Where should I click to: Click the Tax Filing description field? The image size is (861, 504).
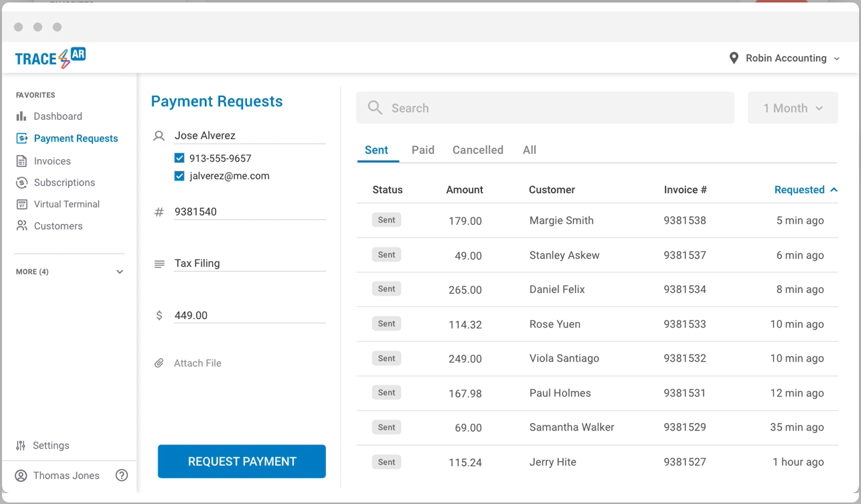pos(250,263)
